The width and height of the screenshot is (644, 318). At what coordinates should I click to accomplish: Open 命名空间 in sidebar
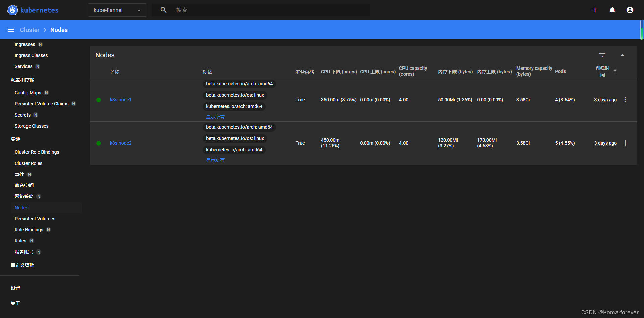[24, 185]
